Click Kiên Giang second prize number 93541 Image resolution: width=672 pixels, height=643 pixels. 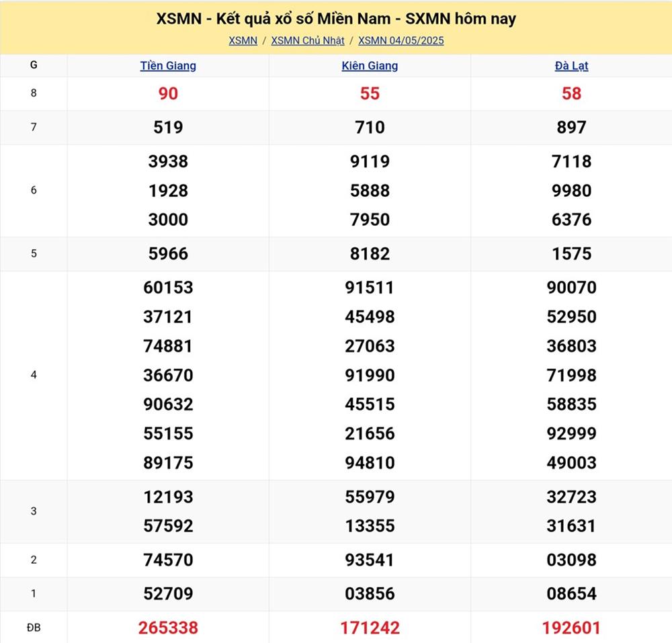[370, 560]
